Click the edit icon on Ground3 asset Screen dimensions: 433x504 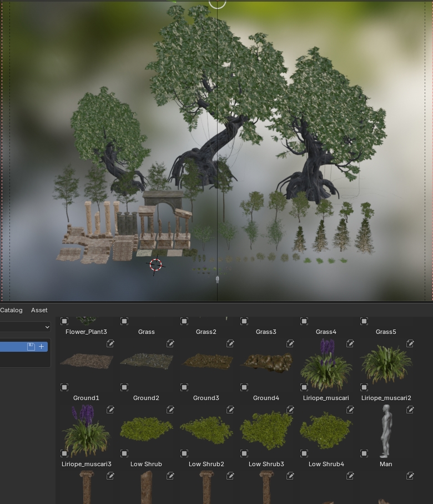pos(230,343)
